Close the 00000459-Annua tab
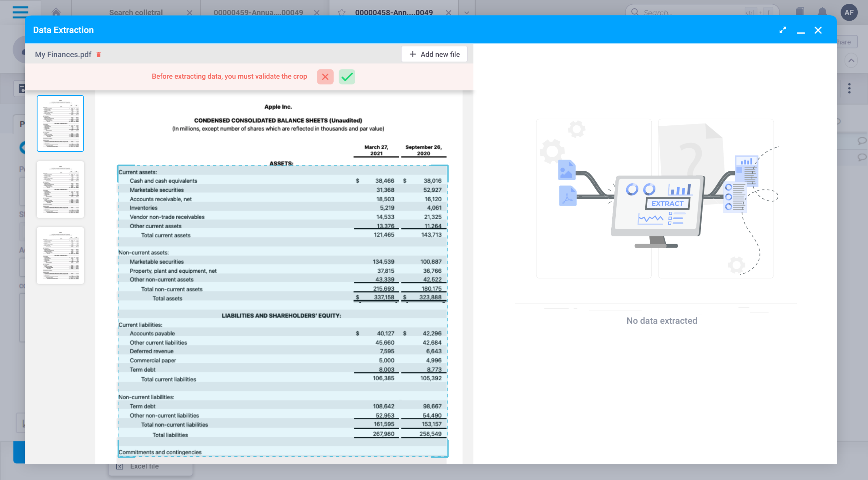This screenshot has height=480, width=868. [x=317, y=13]
